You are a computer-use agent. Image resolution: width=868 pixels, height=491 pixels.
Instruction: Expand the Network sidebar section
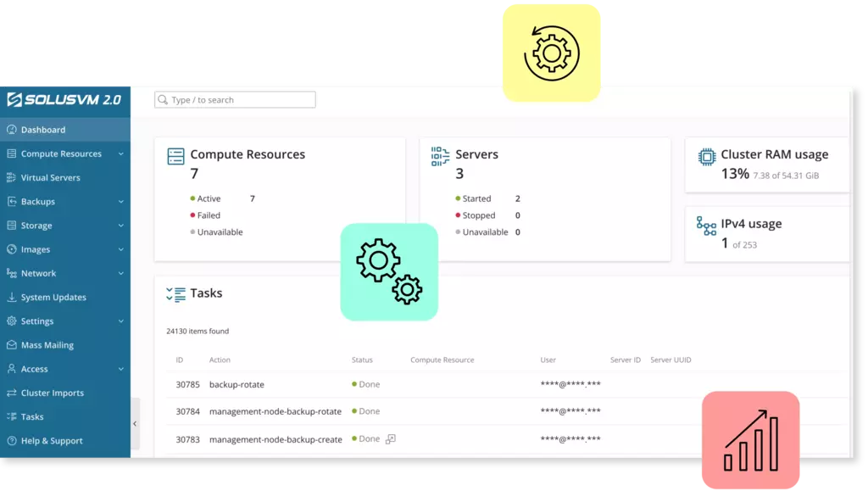coord(121,274)
